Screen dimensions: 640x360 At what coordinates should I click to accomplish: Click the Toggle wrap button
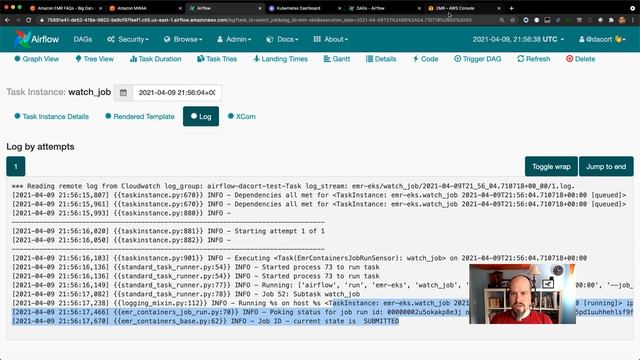551,167
